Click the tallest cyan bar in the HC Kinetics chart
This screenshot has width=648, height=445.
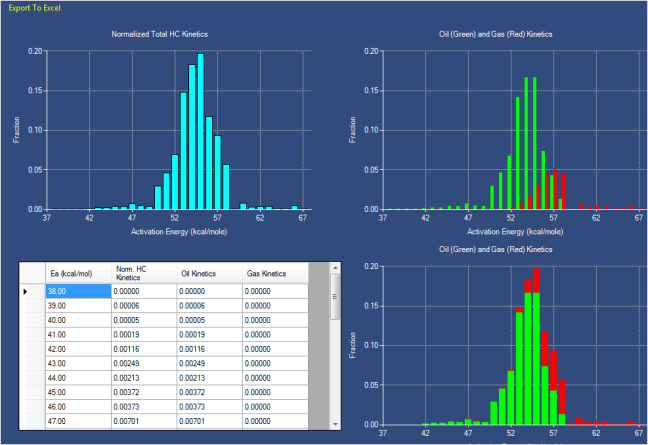201,132
